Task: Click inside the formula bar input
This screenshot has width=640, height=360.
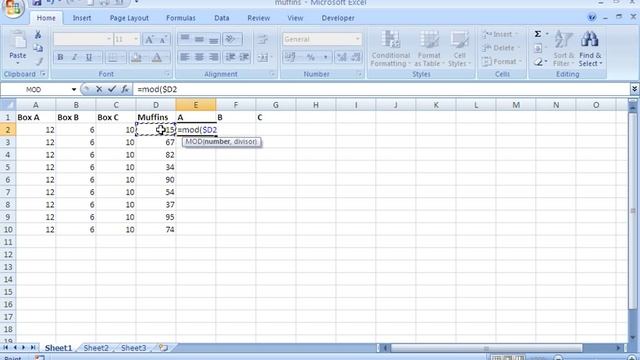Action: tap(382, 89)
